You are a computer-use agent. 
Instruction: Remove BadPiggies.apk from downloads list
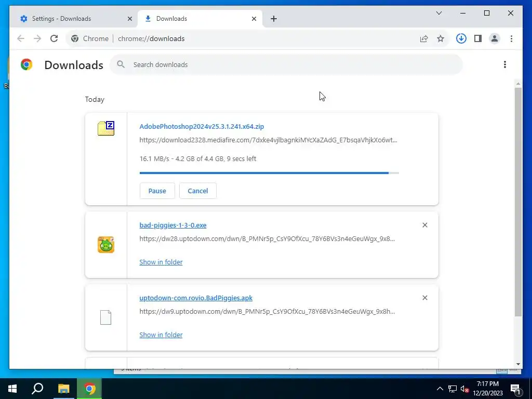point(425,298)
